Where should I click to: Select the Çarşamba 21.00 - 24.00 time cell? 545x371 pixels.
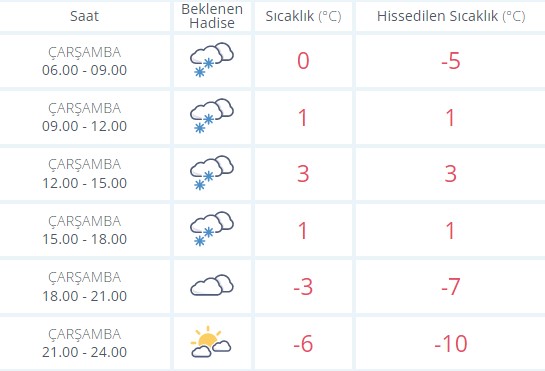click(84, 343)
